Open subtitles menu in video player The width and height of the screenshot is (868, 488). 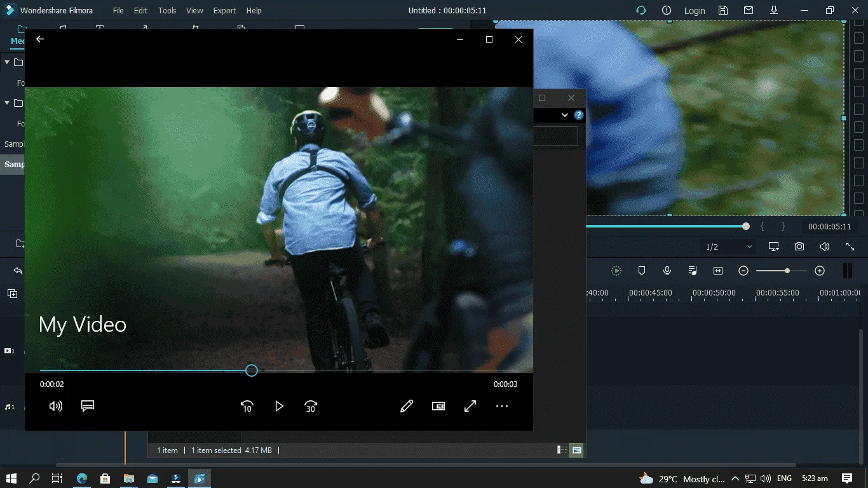(88, 406)
